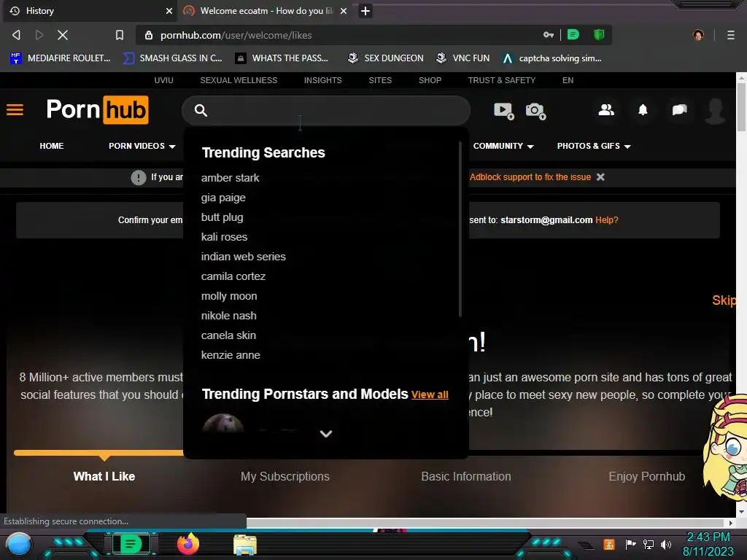Click the Skip link
Image resolution: width=747 pixels, height=560 pixels.
pyautogui.click(x=724, y=300)
